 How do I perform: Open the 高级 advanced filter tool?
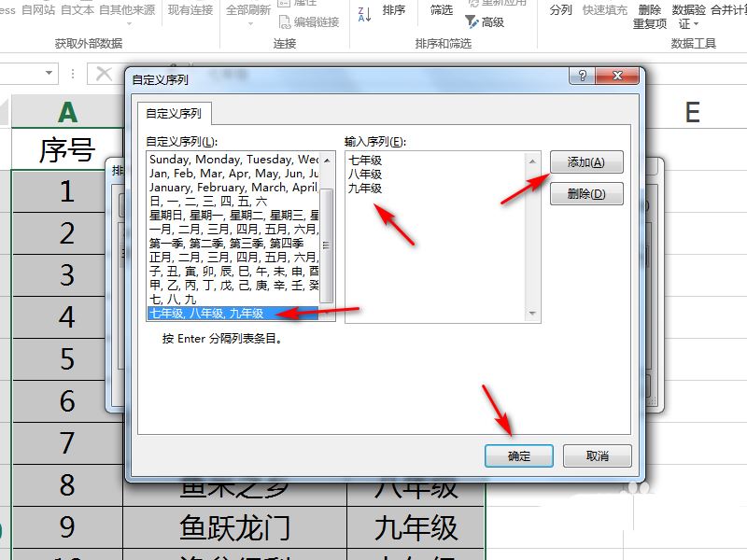click(485, 21)
